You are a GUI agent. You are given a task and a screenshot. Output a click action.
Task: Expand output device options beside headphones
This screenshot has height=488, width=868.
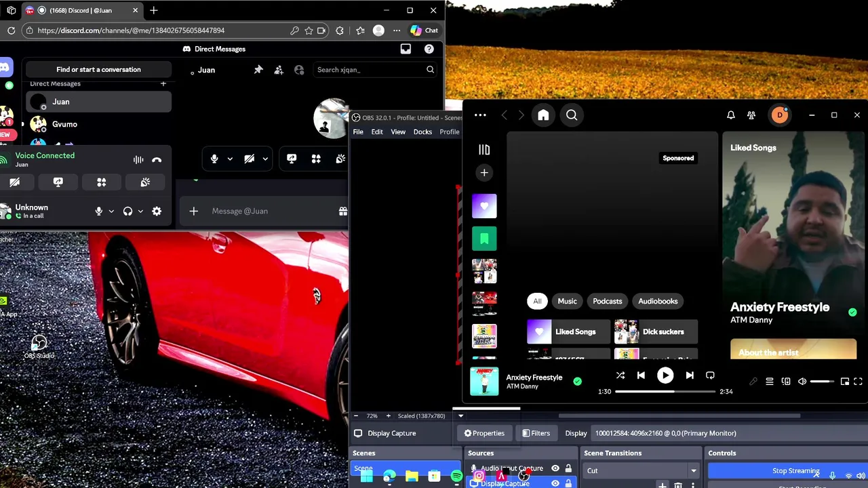(x=140, y=211)
